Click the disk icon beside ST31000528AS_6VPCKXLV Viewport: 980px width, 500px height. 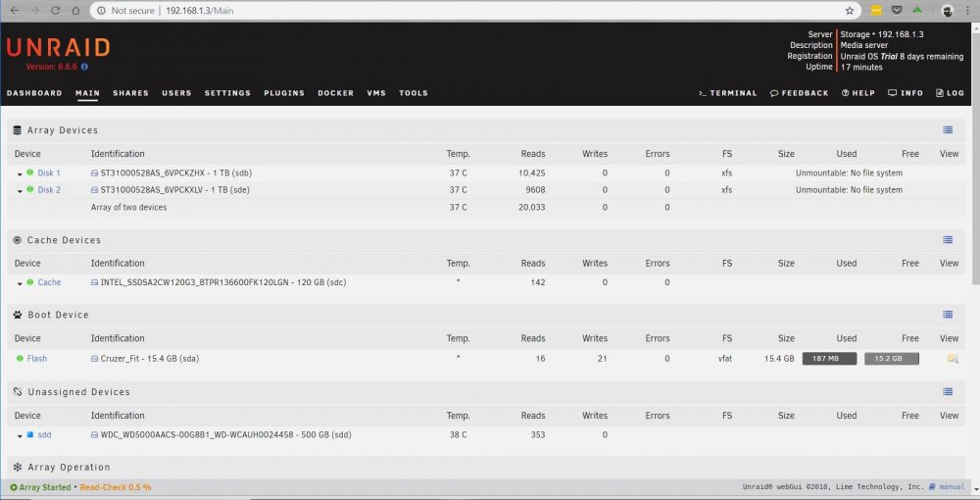[x=94, y=190]
